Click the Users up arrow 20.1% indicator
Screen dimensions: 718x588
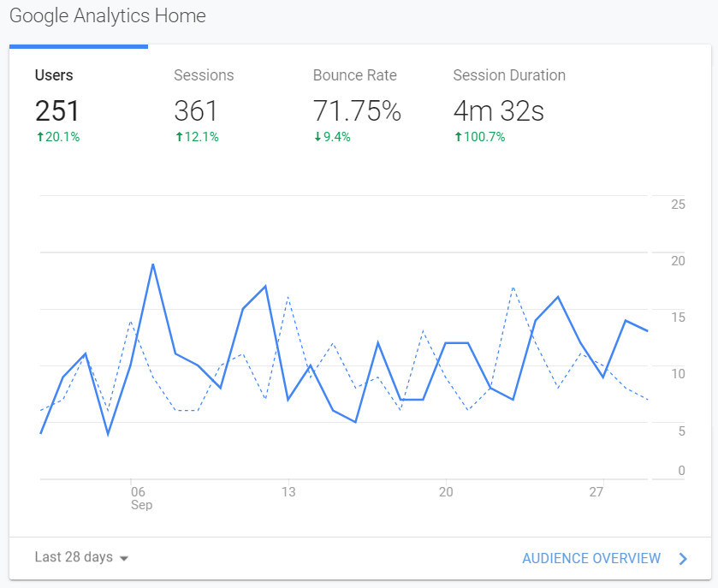[58, 136]
